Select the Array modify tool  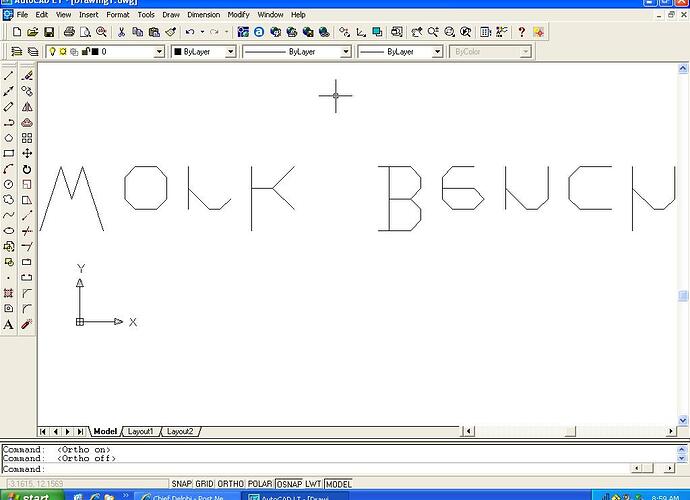point(27,138)
